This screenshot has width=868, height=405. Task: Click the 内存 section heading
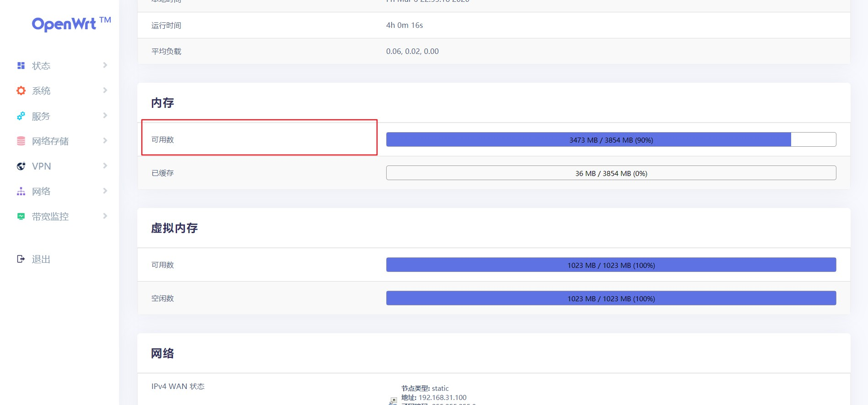(162, 103)
